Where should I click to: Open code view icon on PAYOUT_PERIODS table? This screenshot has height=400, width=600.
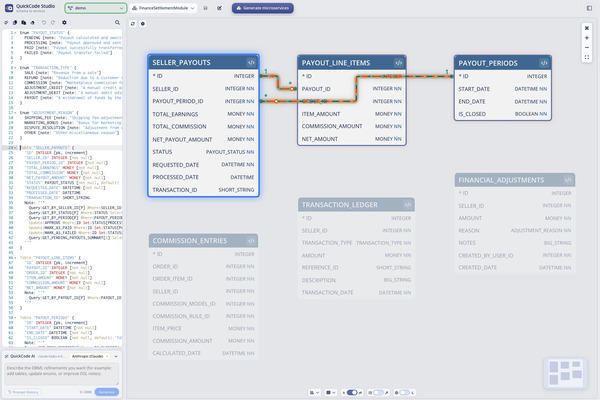coord(544,63)
